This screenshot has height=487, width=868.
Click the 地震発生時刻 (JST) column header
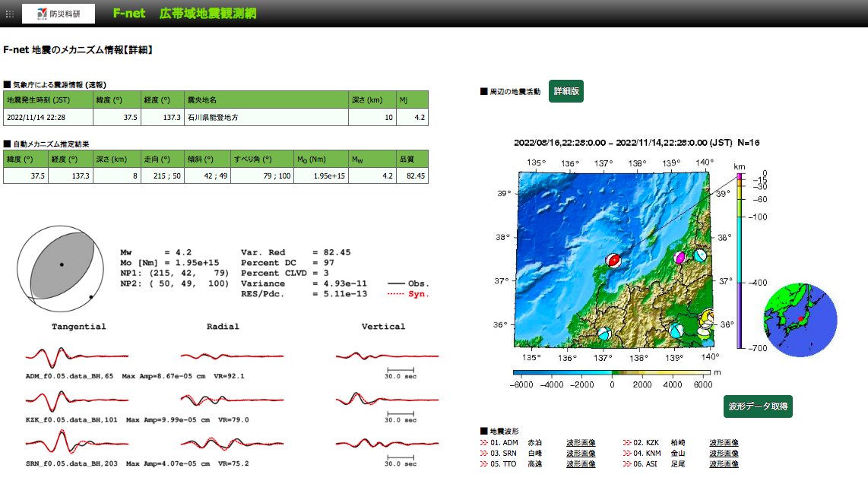click(48, 100)
